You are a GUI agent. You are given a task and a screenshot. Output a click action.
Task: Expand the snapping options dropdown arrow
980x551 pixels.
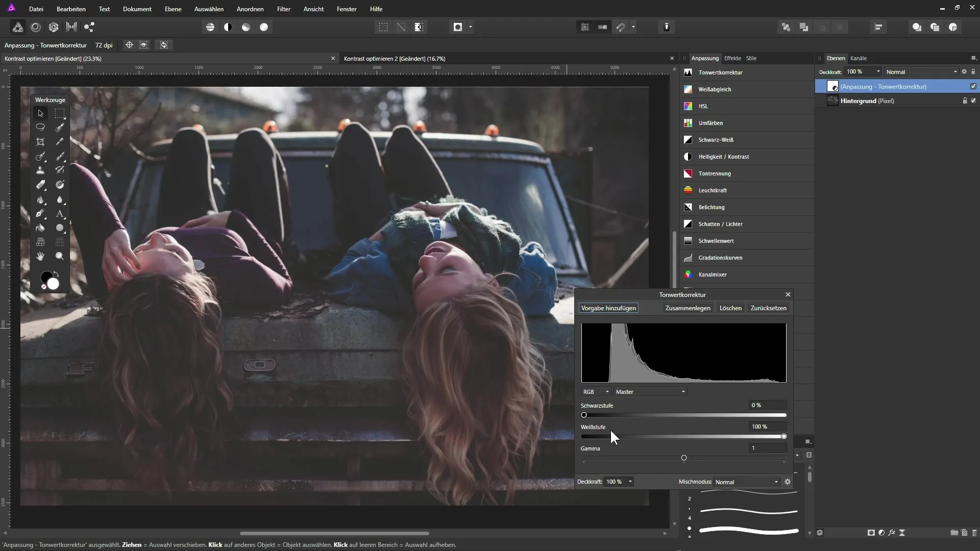coord(633,27)
